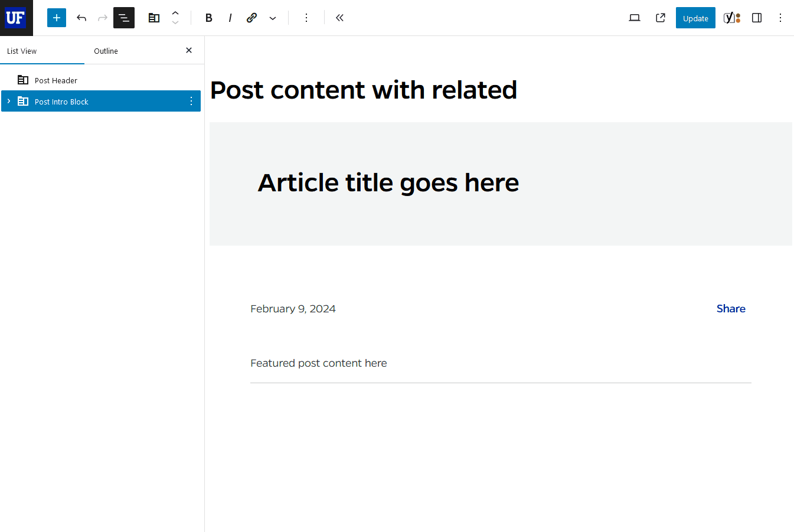Open more rich text formatting options chevron

point(272,18)
